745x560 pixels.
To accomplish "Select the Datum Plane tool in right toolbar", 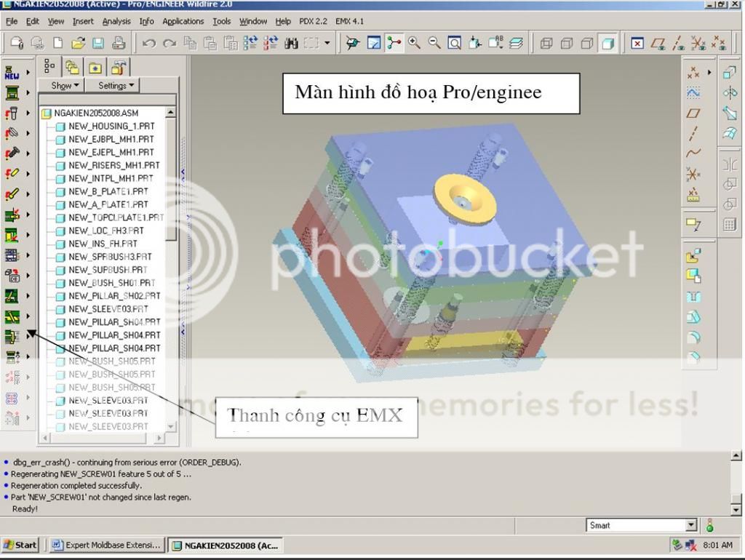I will (x=693, y=113).
